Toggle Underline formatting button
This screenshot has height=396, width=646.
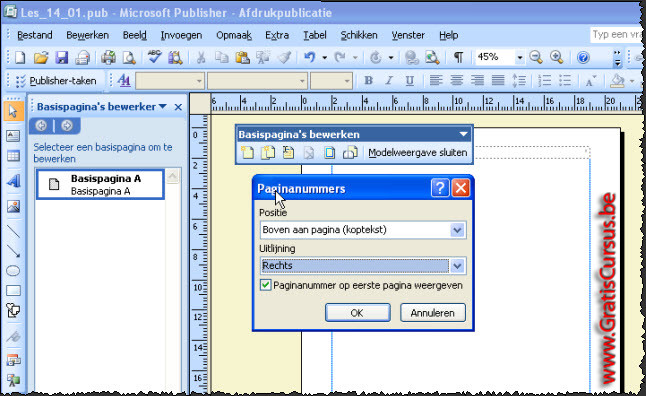(x=409, y=80)
